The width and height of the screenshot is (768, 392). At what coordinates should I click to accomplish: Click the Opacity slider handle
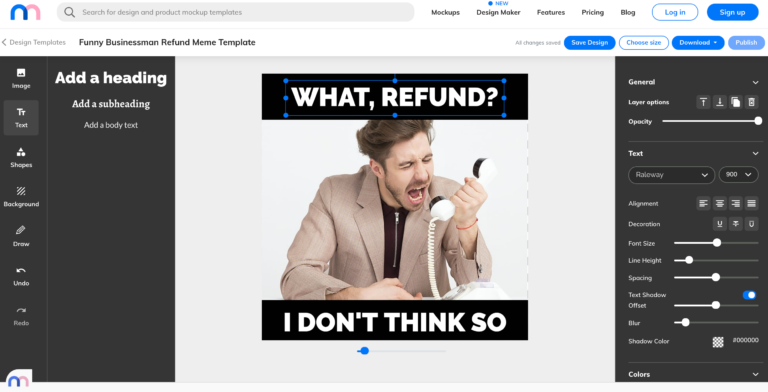tap(758, 121)
